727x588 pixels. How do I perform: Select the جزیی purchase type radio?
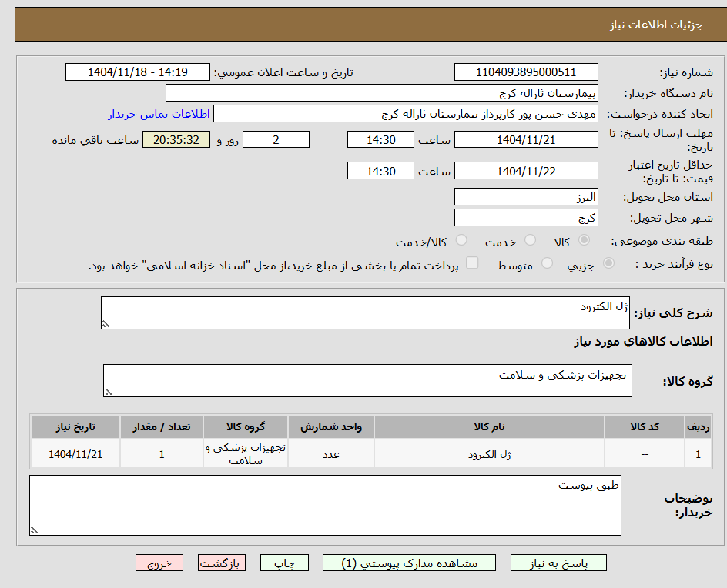click(x=608, y=263)
